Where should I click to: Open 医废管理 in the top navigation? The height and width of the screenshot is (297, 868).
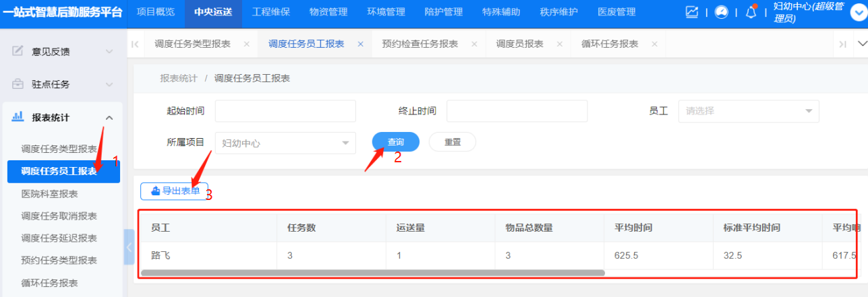pos(616,12)
